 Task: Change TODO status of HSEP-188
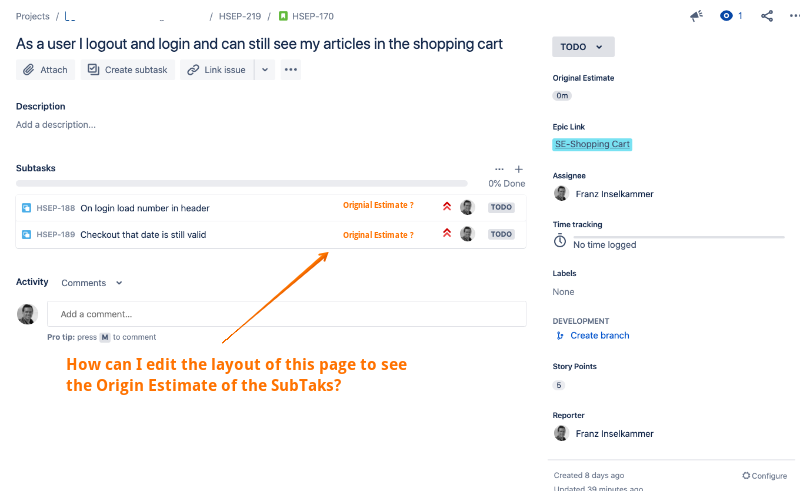[x=501, y=207]
